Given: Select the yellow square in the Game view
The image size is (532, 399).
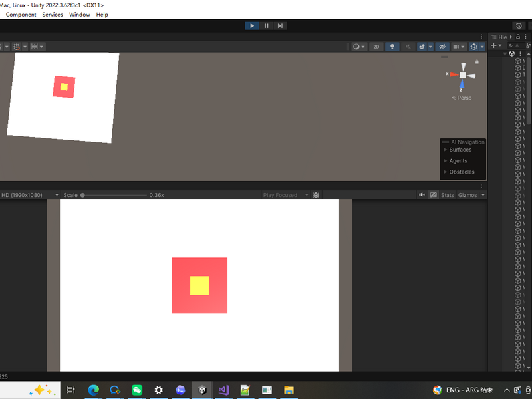Looking at the screenshot, I should pos(199,285).
